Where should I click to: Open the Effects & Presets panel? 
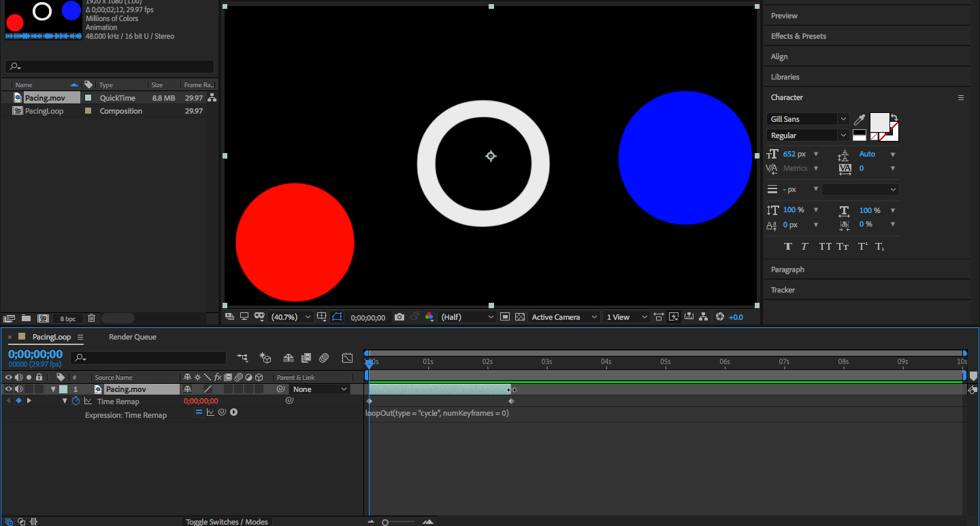(798, 36)
